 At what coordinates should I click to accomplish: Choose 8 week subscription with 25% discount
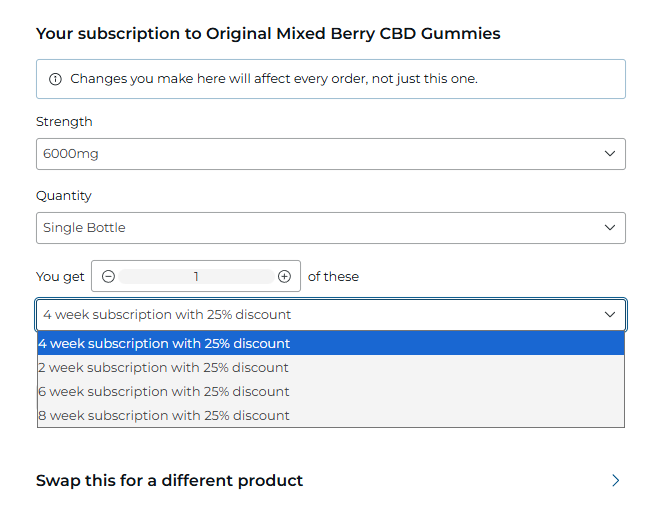pyautogui.click(x=164, y=415)
